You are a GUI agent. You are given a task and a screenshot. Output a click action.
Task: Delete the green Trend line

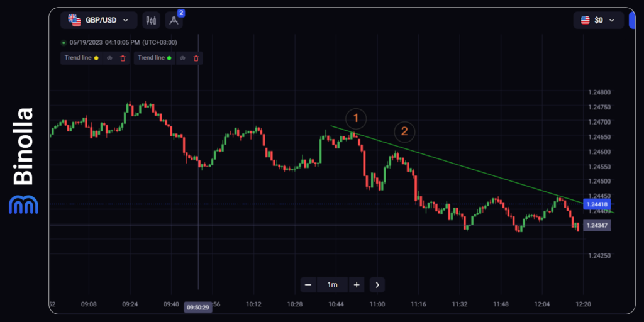pyautogui.click(x=196, y=58)
